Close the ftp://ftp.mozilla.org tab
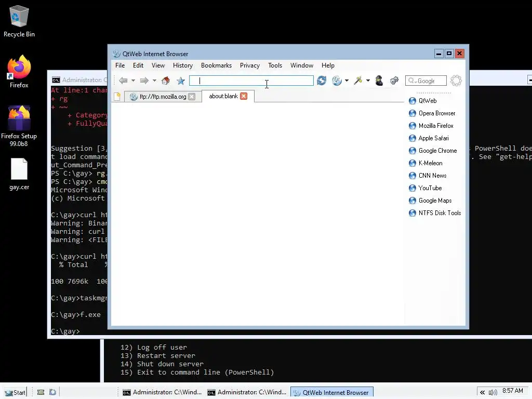This screenshot has height=399, width=532. 192,97
